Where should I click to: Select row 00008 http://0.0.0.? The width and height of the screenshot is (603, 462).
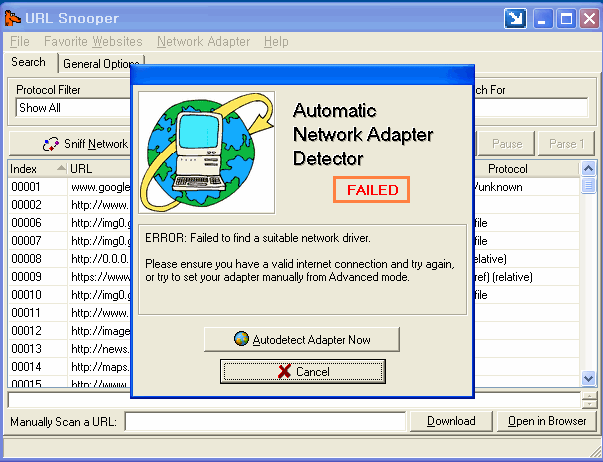[x=69, y=259]
